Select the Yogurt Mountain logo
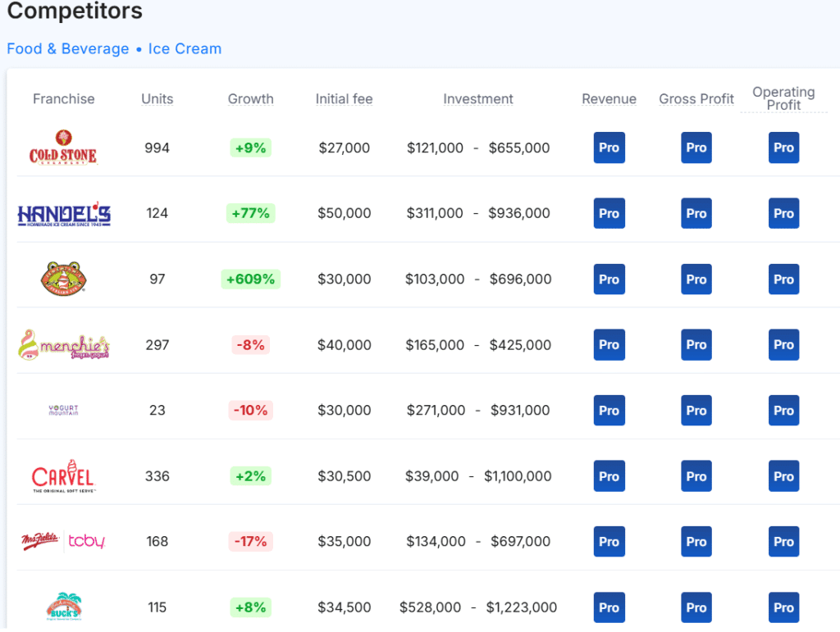Viewport: 840px width, 632px height. pyautogui.click(x=64, y=411)
